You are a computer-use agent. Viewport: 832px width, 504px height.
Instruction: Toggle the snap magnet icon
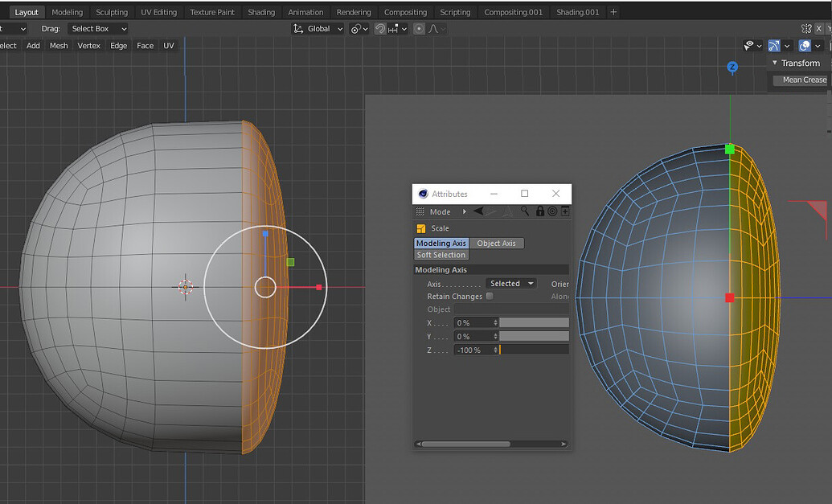[380, 29]
